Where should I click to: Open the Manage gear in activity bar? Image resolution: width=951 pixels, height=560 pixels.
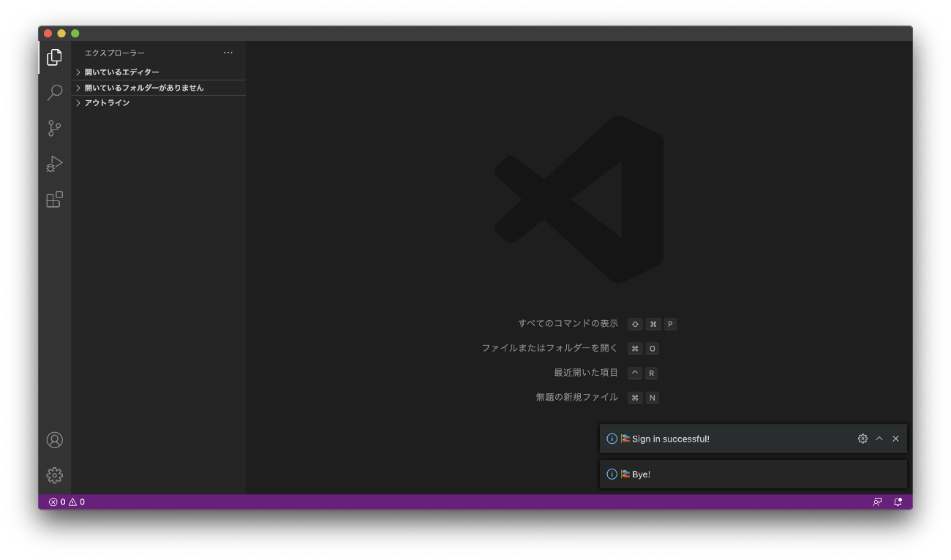[x=54, y=476]
